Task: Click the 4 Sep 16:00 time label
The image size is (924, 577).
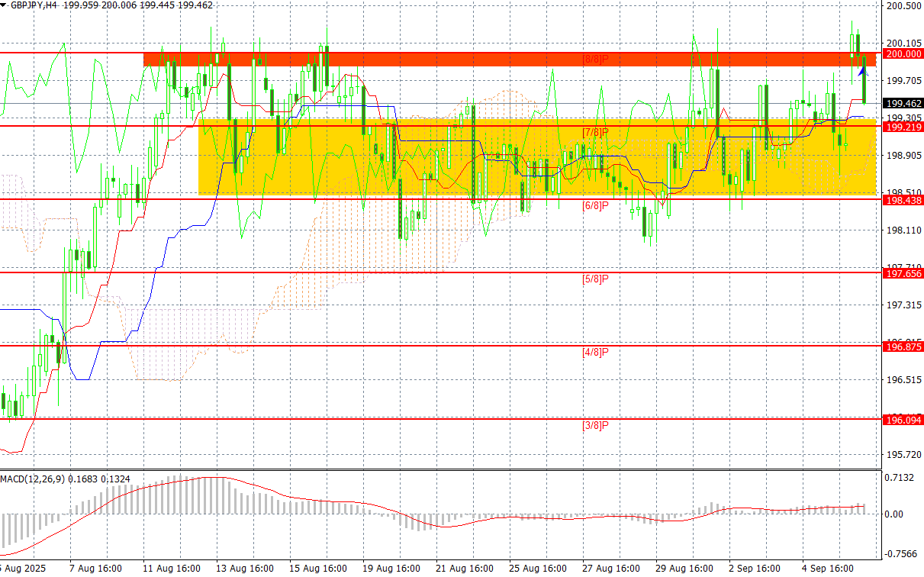Action: (829, 569)
